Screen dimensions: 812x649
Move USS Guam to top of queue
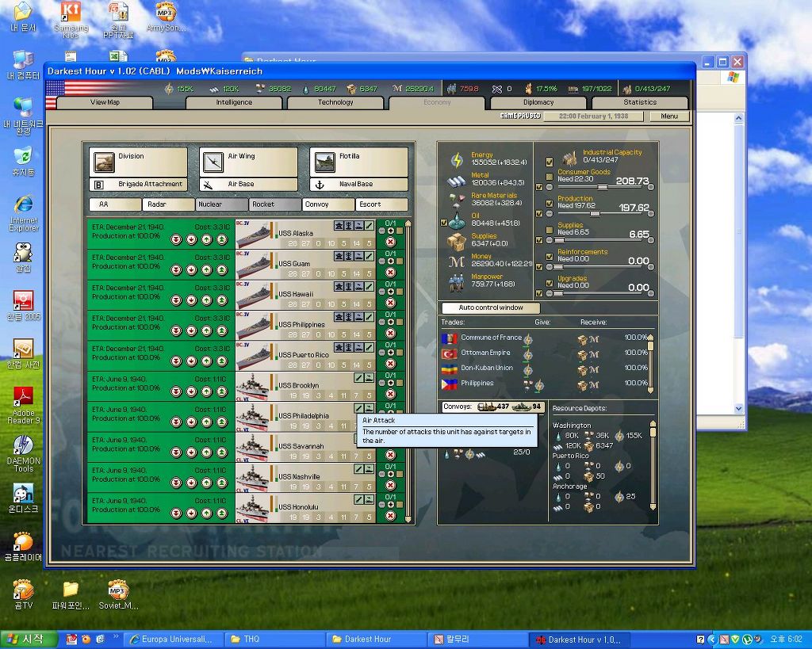[222, 270]
